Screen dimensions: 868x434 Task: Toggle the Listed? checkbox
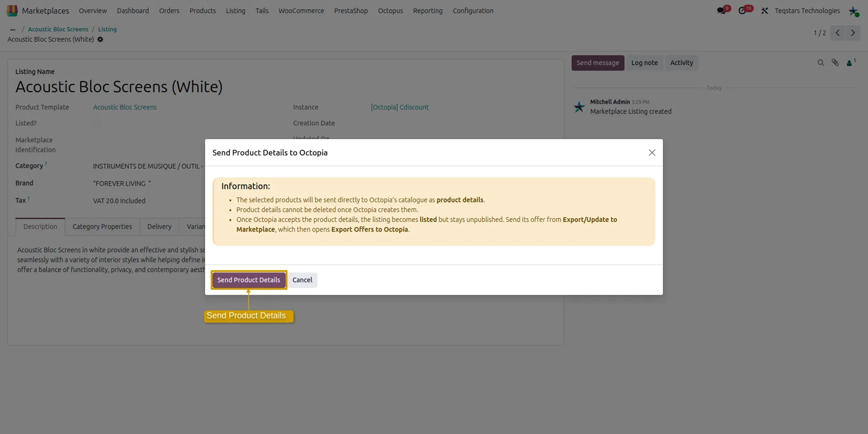[x=97, y=124]
